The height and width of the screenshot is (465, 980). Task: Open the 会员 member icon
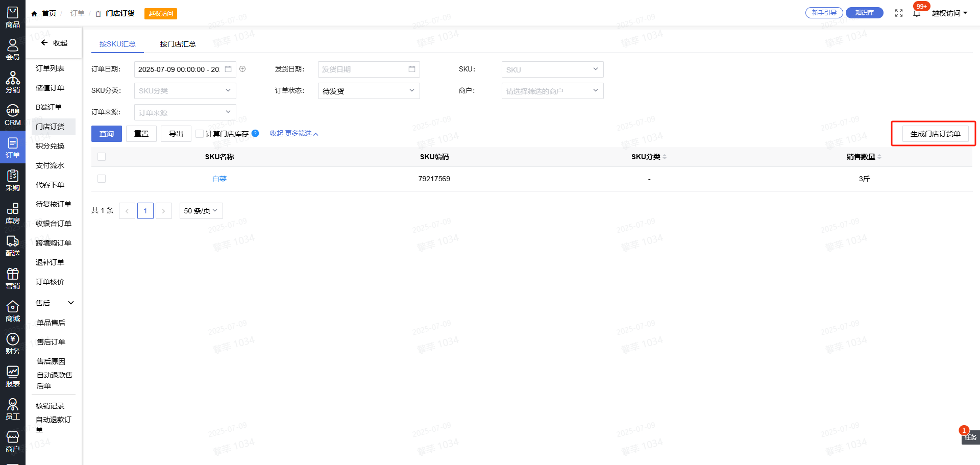click(x=13, y=50)
